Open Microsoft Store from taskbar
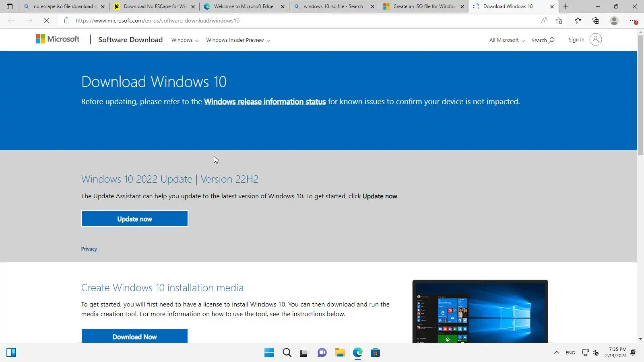644x362 pixels. pos(376,353)
